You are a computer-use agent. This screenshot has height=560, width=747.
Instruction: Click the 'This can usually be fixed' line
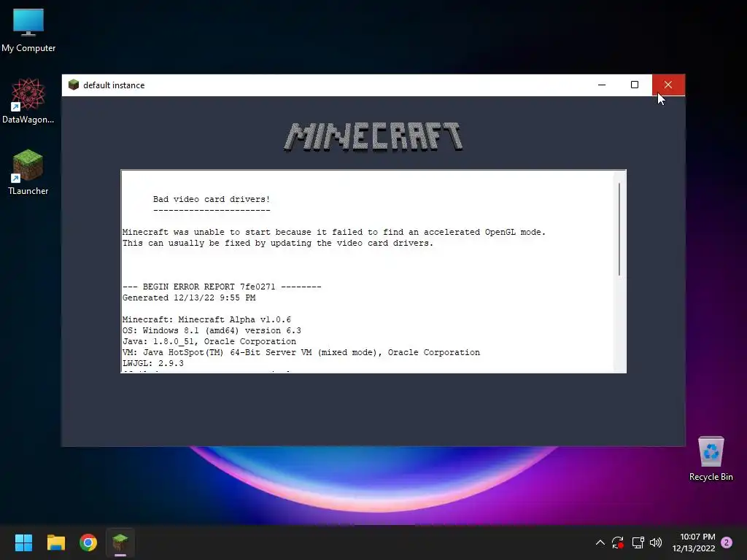[278, 243]
